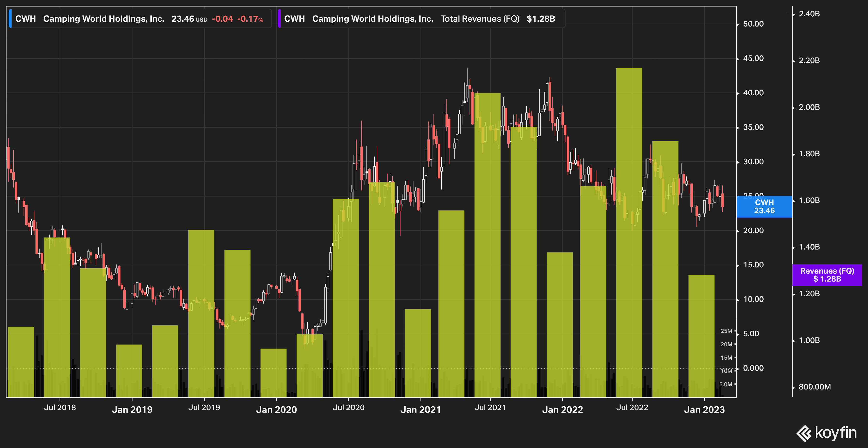Click the 45.00 price axis label
Viewport: 868px width, 448px height.
[753, 59]
